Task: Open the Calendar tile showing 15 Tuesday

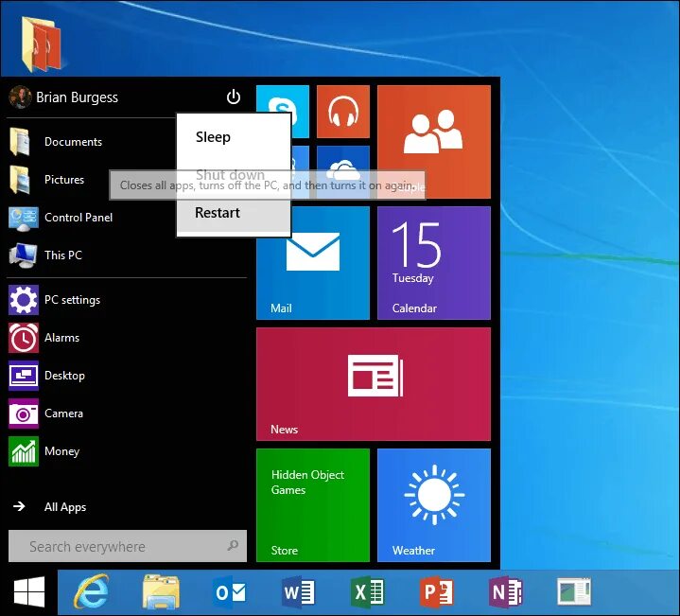Action: pos(434,263)
